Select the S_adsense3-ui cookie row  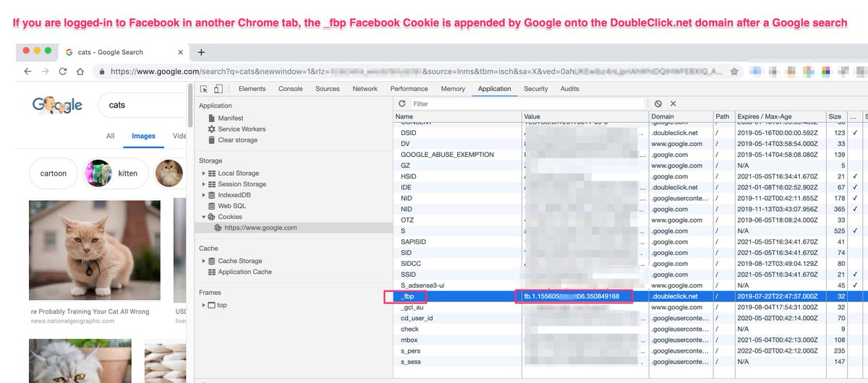(x=631, y=285)
